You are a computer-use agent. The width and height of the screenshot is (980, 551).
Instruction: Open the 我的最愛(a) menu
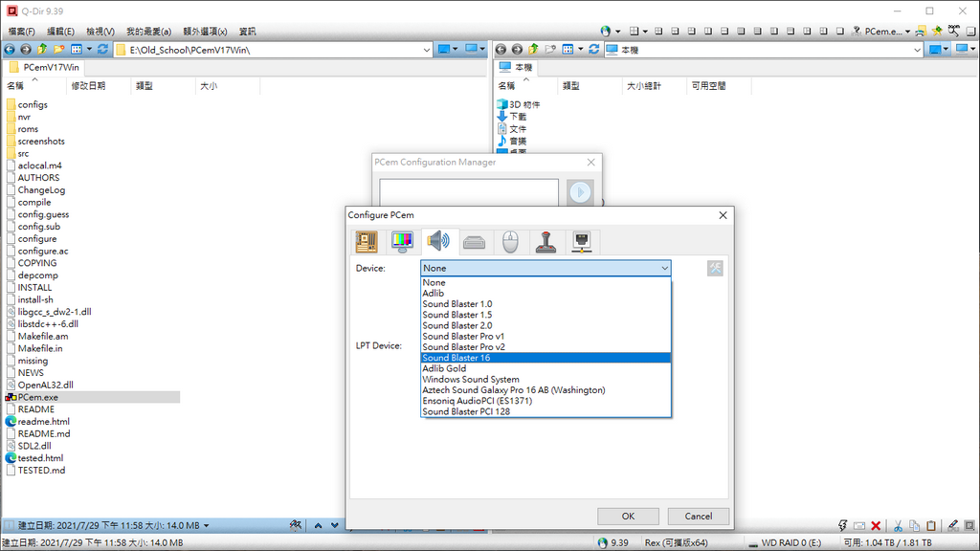(x=148, y=32)
